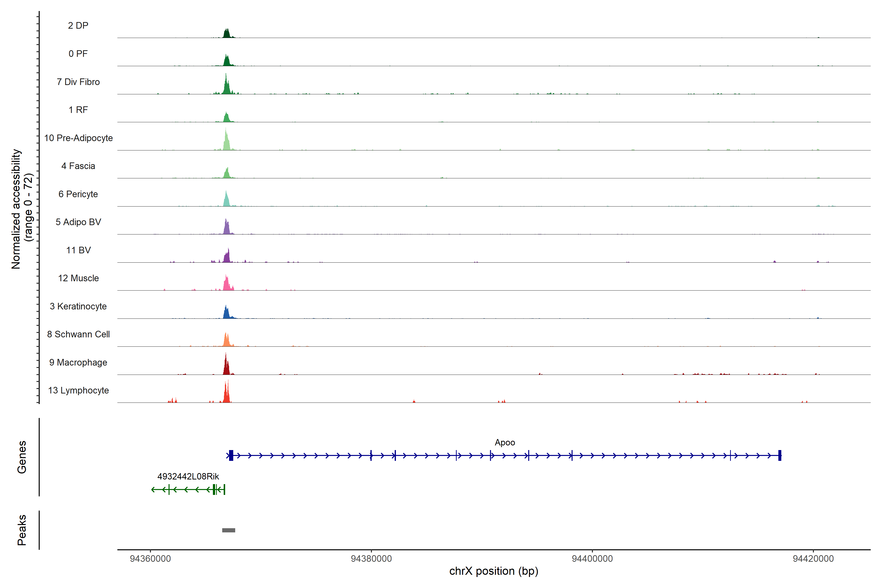Viewport: 882px width, 588px height.
Task: Click the Genes track label
Action: [22, 457]
